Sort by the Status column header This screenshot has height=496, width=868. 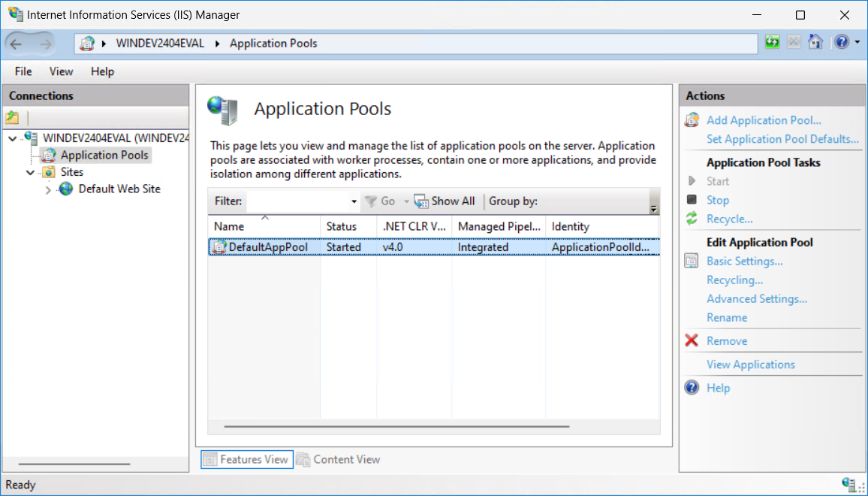click(x=348, y=226)
